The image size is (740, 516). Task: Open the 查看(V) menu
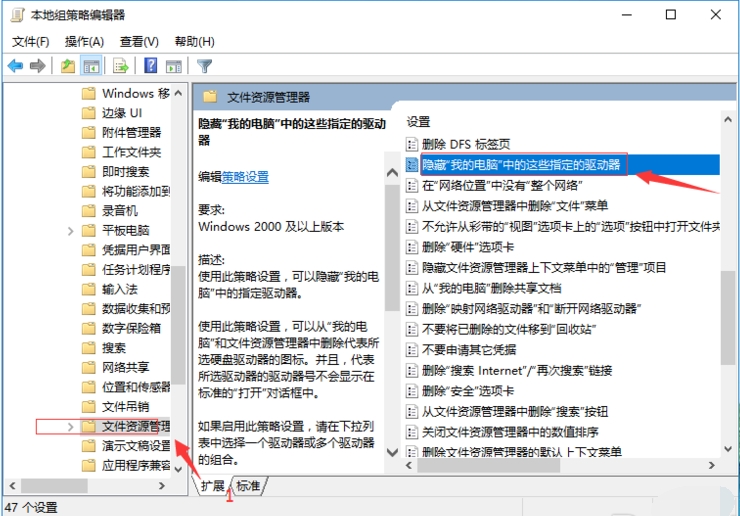tap(139, 42)
